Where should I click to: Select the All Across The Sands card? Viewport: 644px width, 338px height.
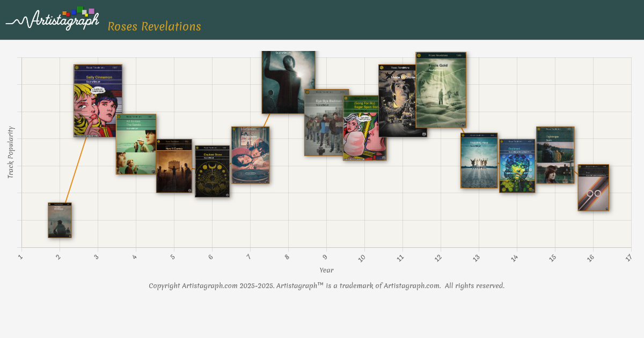(136, 144)
